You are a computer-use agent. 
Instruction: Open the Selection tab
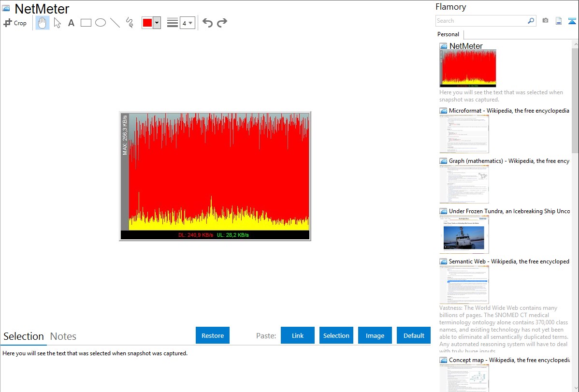tap(24, 336)
